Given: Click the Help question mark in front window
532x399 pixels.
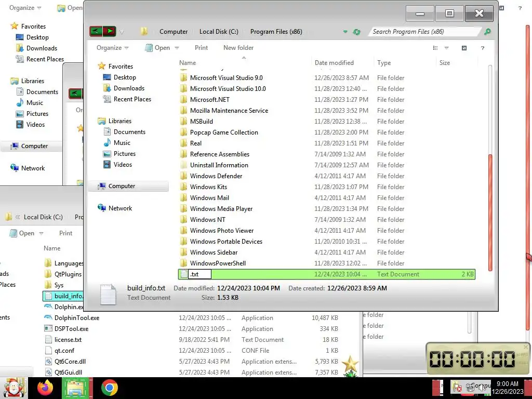Looking at the screenshot, I should [x=483, y=48].
